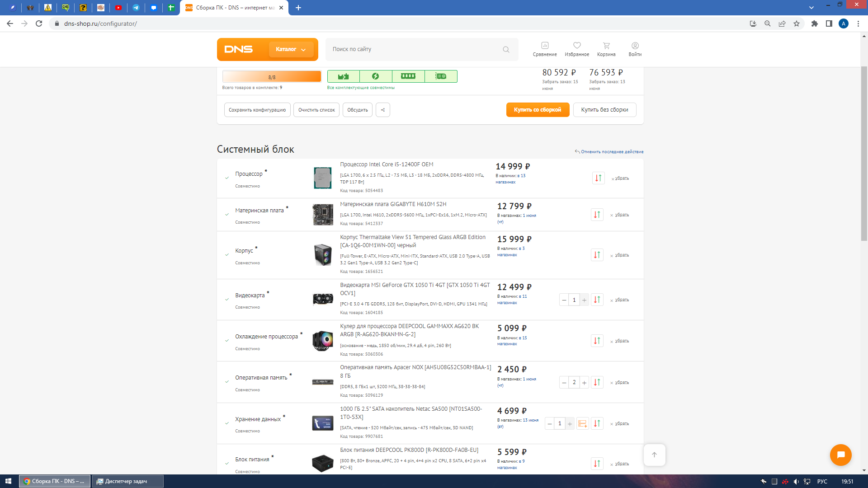The height and width of the screenshot is (488, 868).
Task: Replace the Netac SSD via swap icon
Action: [597, 423]
